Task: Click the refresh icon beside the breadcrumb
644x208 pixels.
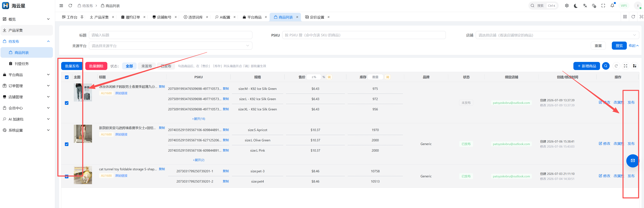Action: pyautogui.click(x=70, y=6)
